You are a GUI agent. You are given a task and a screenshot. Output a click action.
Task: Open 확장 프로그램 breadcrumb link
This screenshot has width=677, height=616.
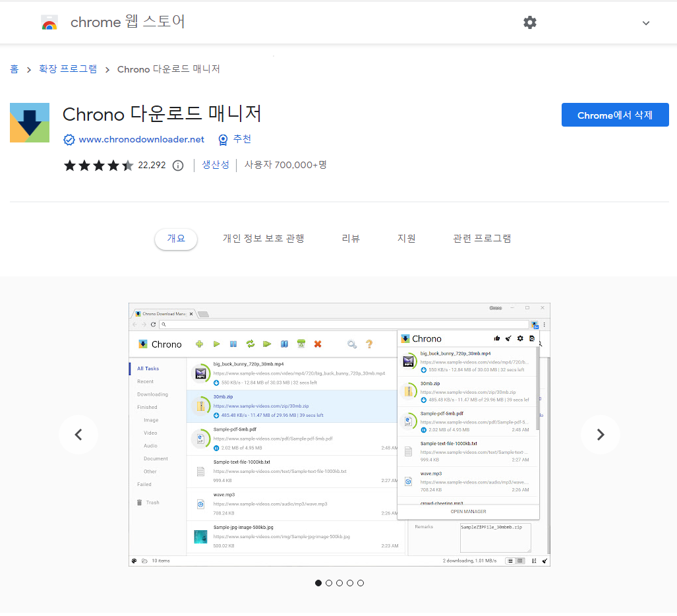[x=68, y=69]
